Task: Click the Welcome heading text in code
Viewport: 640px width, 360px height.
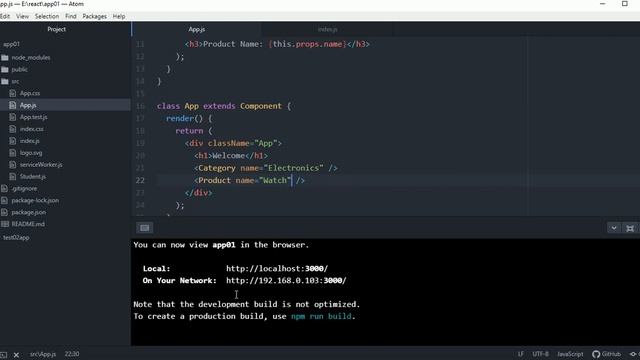Action: click(229, 156)
